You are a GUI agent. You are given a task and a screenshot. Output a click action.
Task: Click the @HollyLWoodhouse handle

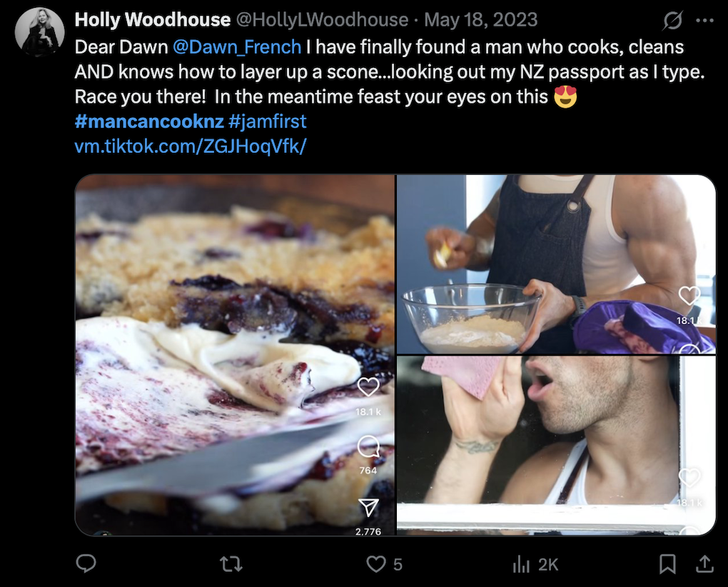tap(322, 20)
